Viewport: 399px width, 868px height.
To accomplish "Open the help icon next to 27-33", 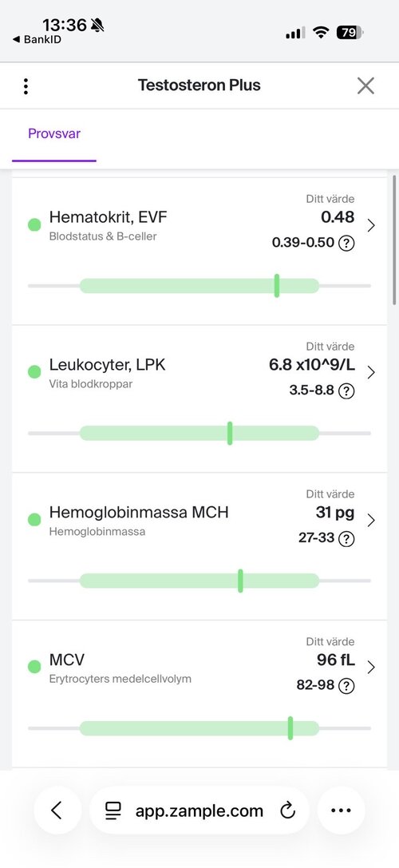I will [346, 538].
